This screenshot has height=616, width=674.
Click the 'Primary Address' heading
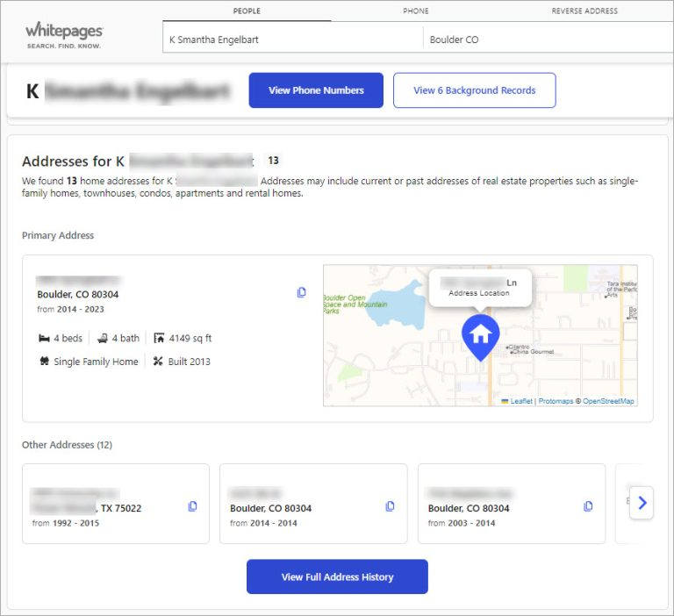(58, 235)
